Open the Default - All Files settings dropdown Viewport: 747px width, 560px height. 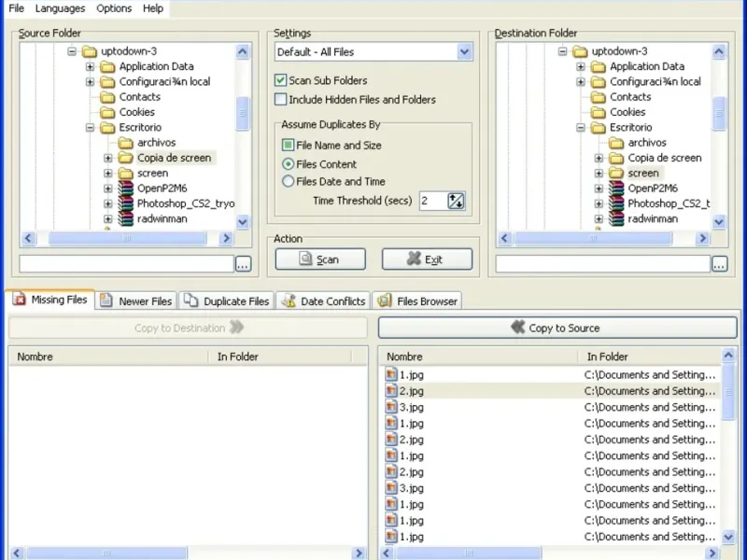tap(464, 51)
